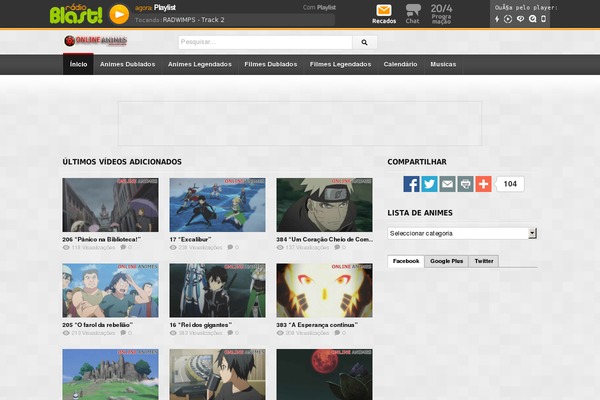This screenshot has height=400, width=600.
Task: Open thumbnail for 383 A Esperança continua
Action: click(x=324, y=290)
